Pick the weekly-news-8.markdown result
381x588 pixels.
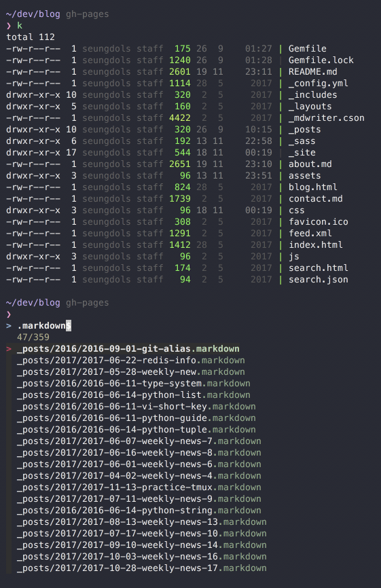[139, 453]
